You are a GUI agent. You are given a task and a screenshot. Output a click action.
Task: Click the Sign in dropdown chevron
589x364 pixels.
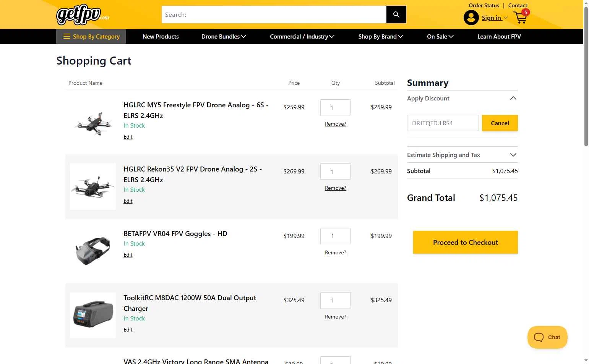point(505,18)
